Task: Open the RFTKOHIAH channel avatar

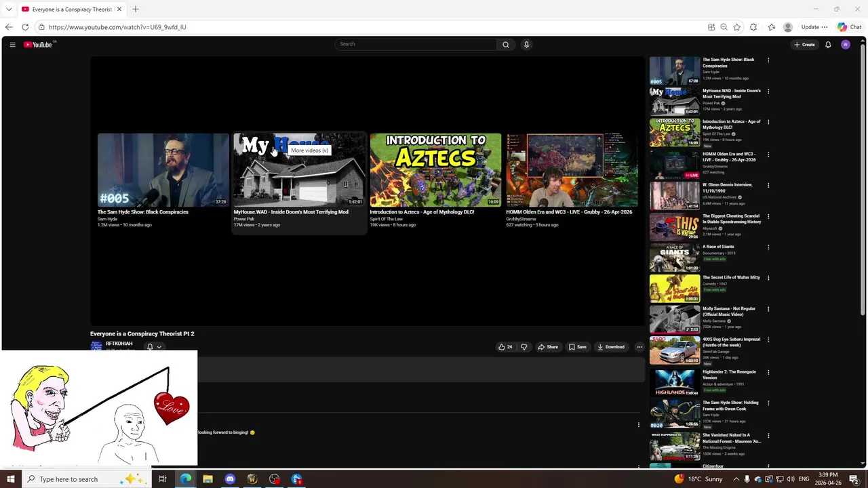Action: pos(96,346)
